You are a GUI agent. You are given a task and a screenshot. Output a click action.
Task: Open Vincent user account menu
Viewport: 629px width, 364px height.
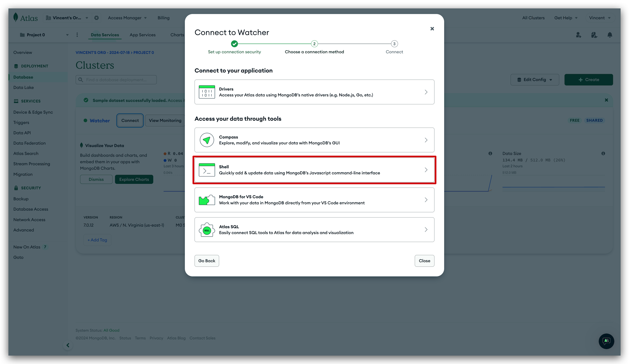600,18
